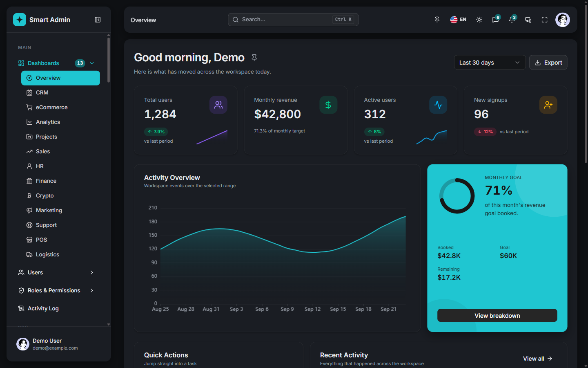Viewport: 588px width, 368px height.
Task: Click the Logistics truck icon in the sidebar
Action: click(29, 254)
